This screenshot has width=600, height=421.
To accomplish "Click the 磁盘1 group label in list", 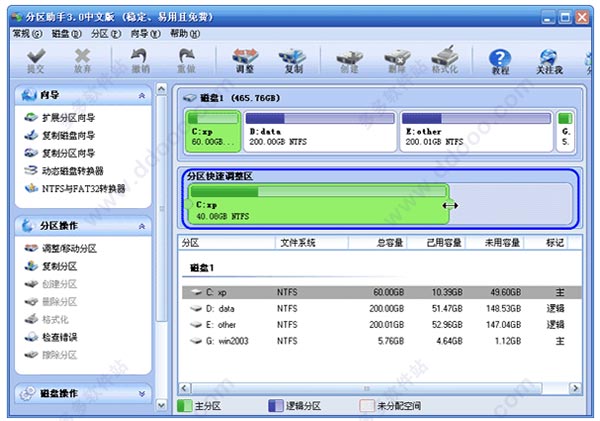I will point(202,268).
